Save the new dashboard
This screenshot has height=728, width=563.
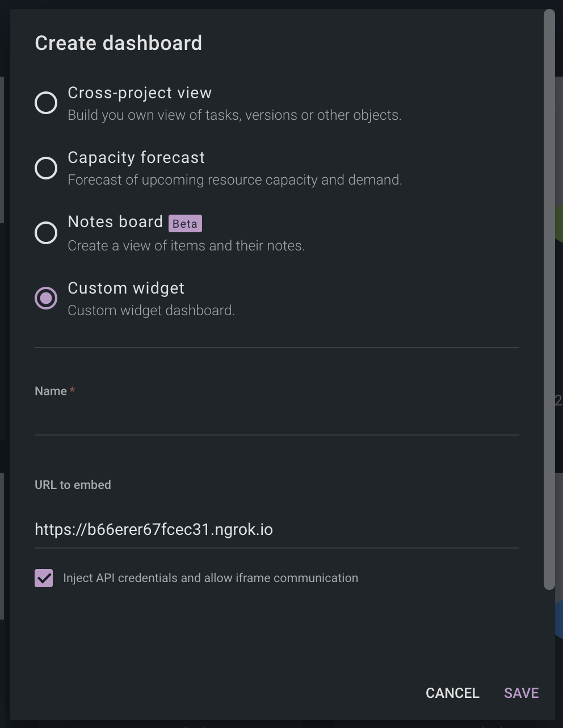pos(521,693)
